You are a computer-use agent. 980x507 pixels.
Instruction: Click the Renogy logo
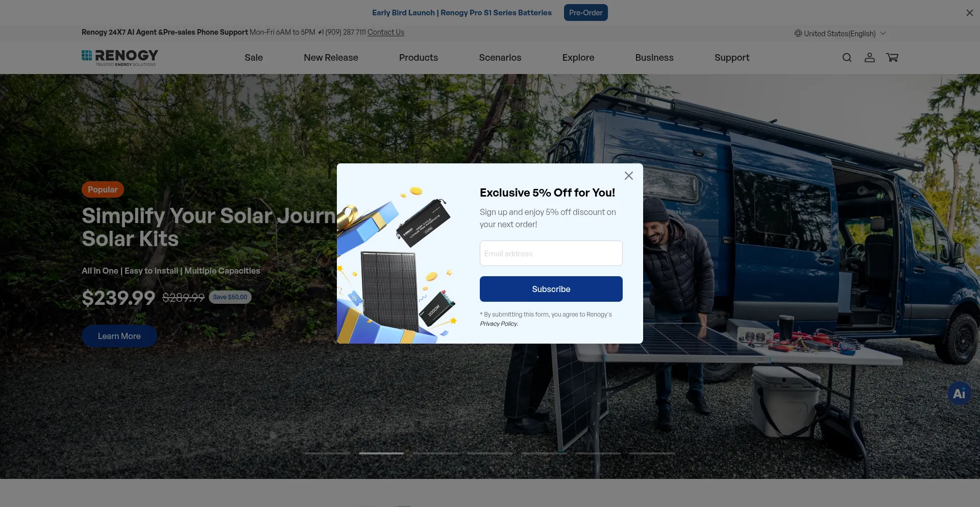click(x=120, y=58)
